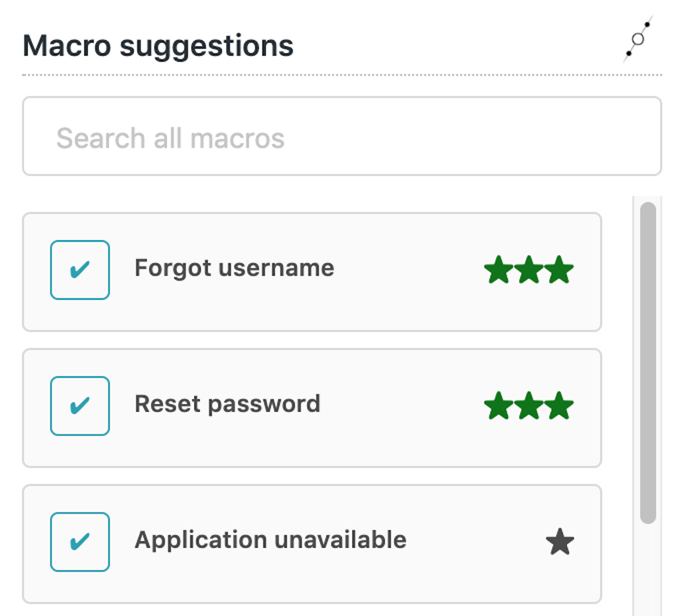Uncheck the Forgot username macro checkbox
This screenshot has width=686, height=616.
(79, 269)
